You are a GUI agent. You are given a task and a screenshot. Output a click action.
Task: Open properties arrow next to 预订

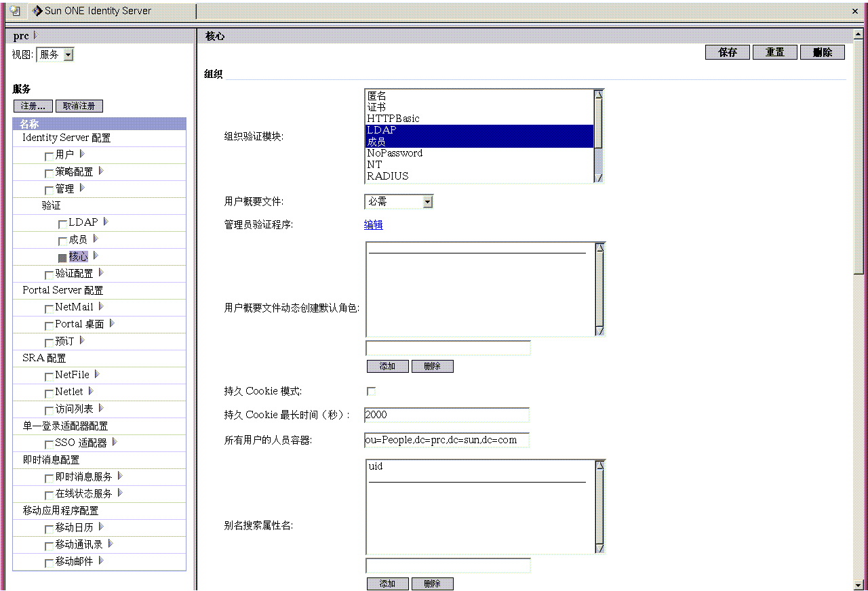point(82,340)
